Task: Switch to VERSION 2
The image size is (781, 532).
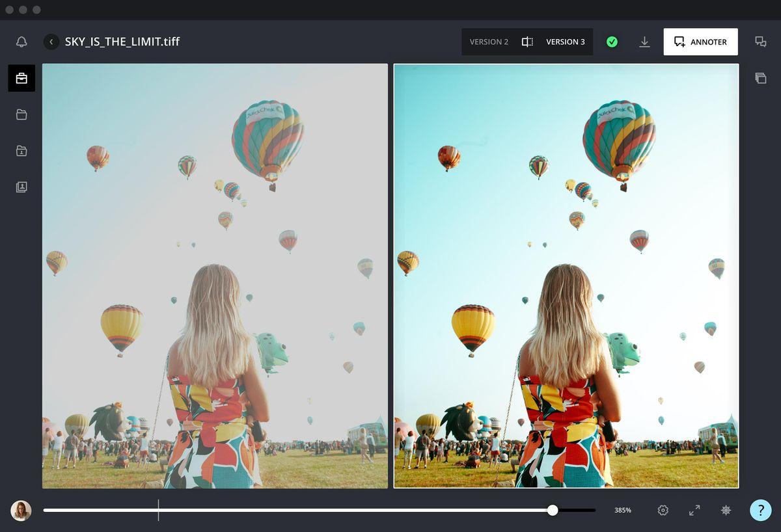Action: pos(489,42)
